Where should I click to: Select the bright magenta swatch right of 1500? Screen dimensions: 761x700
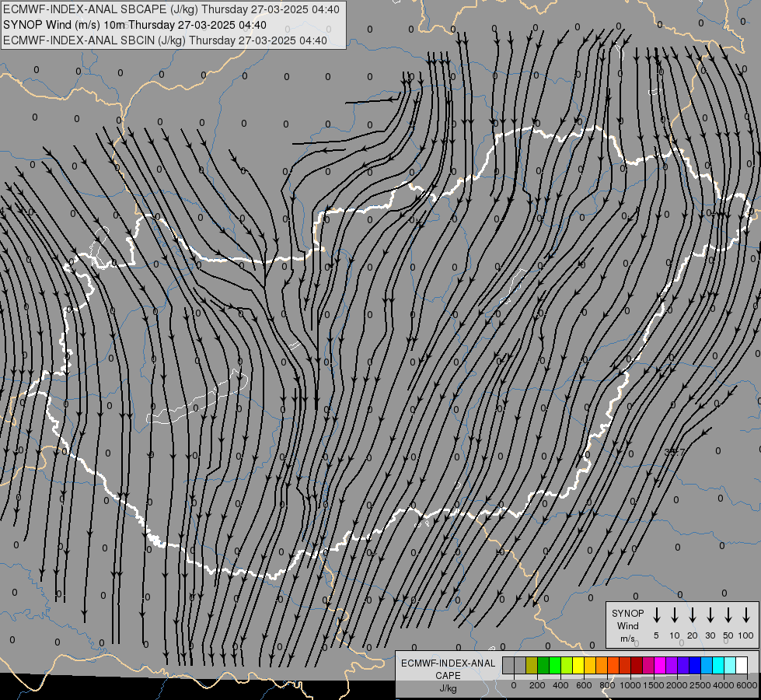(x=660, y=665)
